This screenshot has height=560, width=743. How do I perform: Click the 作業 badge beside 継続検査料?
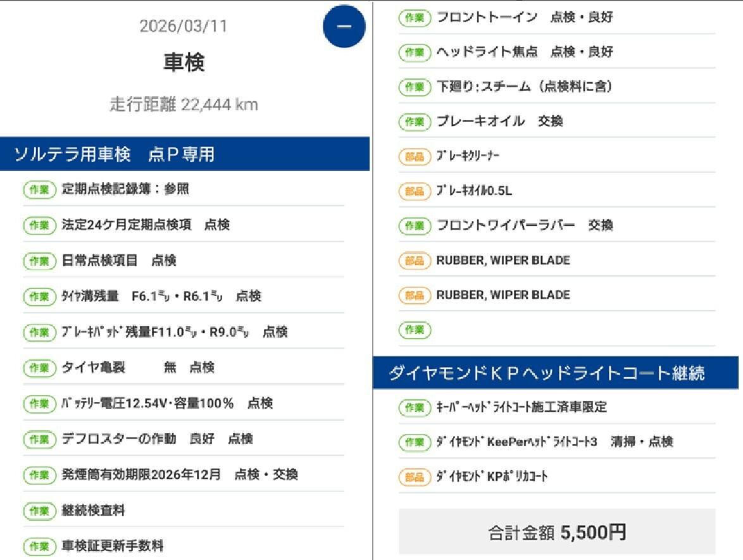pyautogui.click(x=40, y=511)
